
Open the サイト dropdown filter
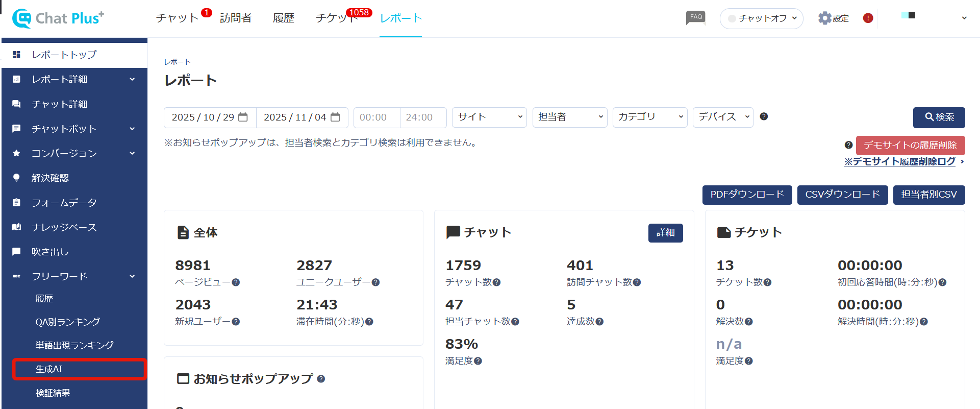tap(490, 117)
